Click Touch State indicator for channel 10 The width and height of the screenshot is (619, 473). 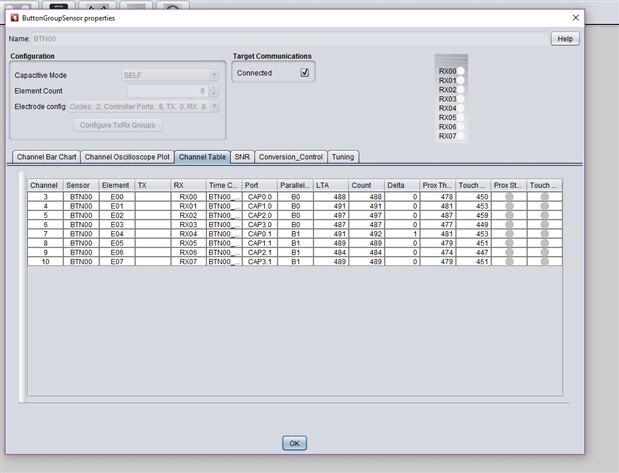[x=545, y=261]
